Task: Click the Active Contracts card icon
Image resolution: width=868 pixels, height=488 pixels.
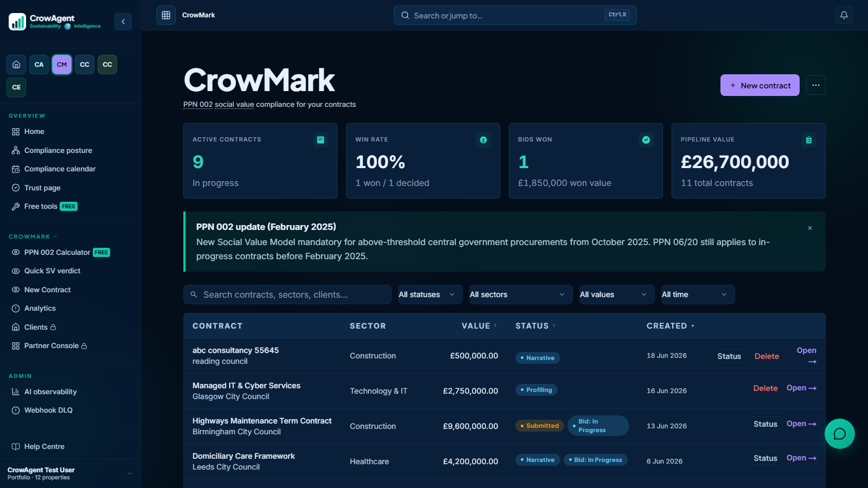Action: (x=321, y=140)
